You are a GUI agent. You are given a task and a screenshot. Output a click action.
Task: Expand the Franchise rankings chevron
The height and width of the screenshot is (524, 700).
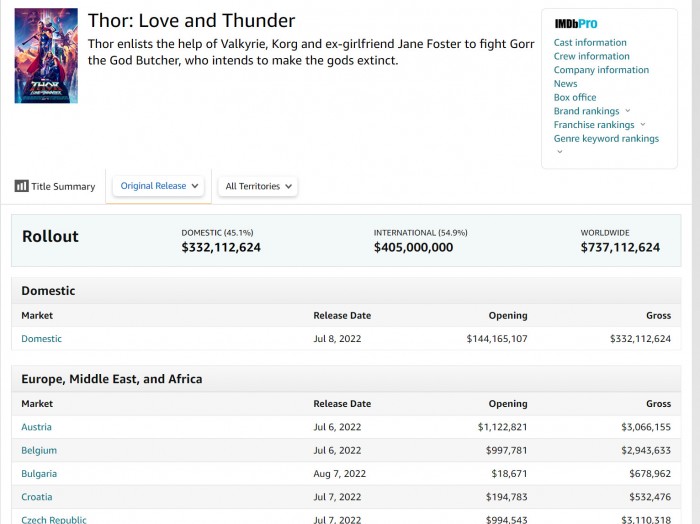[642, 125]
